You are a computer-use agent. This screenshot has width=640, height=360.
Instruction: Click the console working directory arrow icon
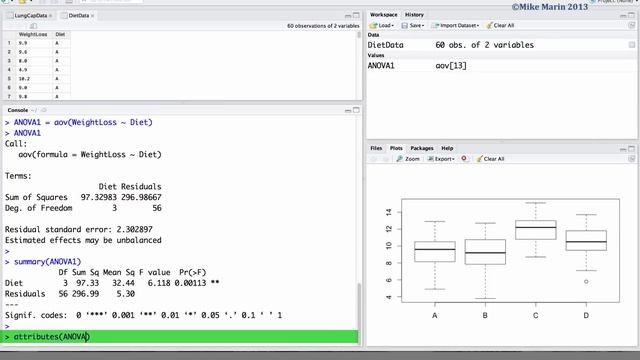[44, 110]
